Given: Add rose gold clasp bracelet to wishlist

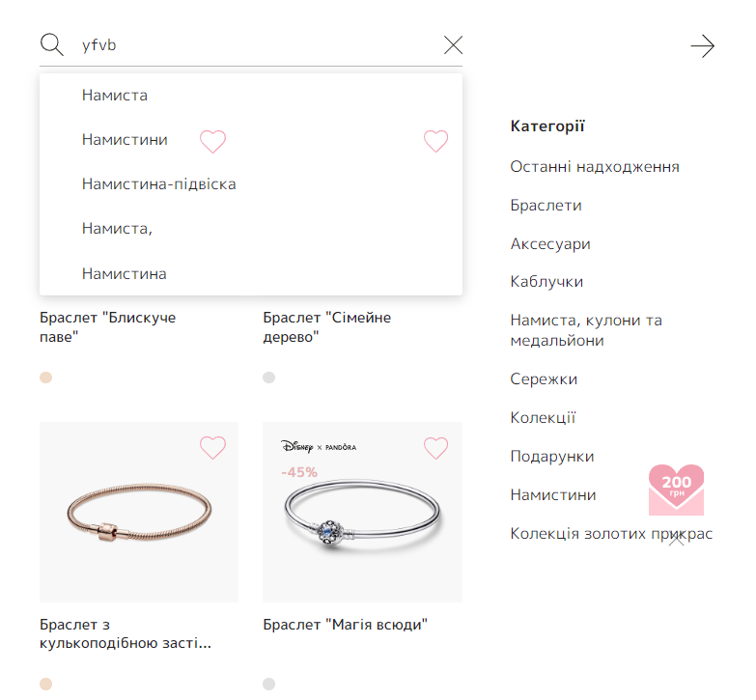Looking at the screenshot, I should 212,447.
